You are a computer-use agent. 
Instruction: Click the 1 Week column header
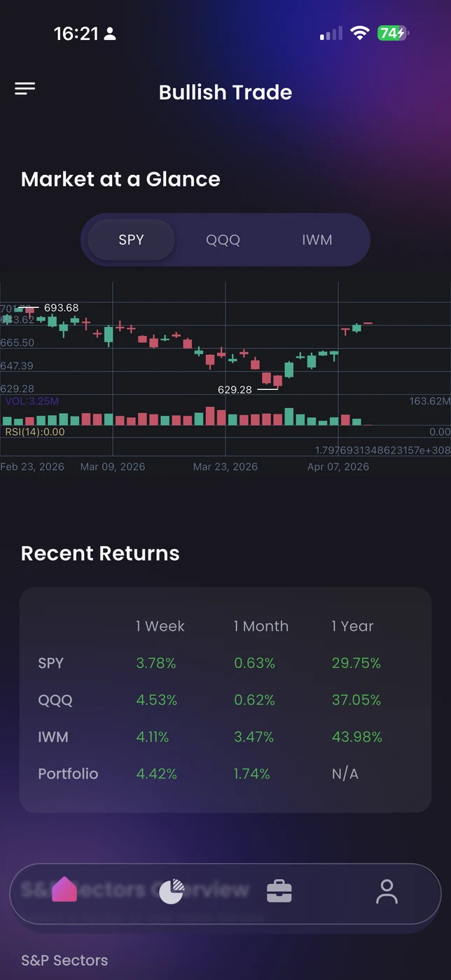point(160,626)
